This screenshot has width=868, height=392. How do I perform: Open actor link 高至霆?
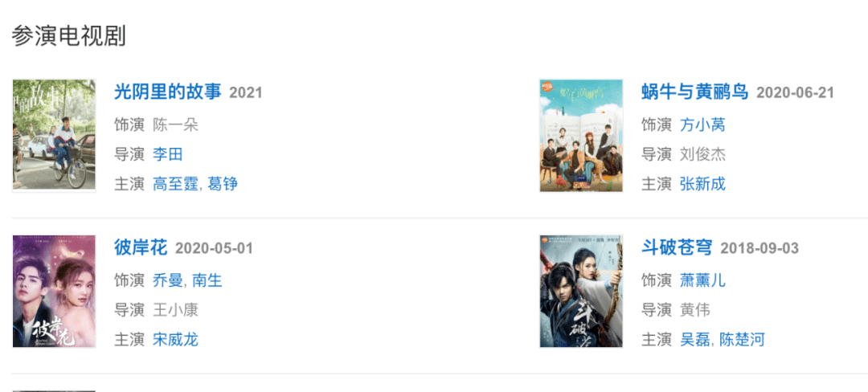[x=175, y=184]
